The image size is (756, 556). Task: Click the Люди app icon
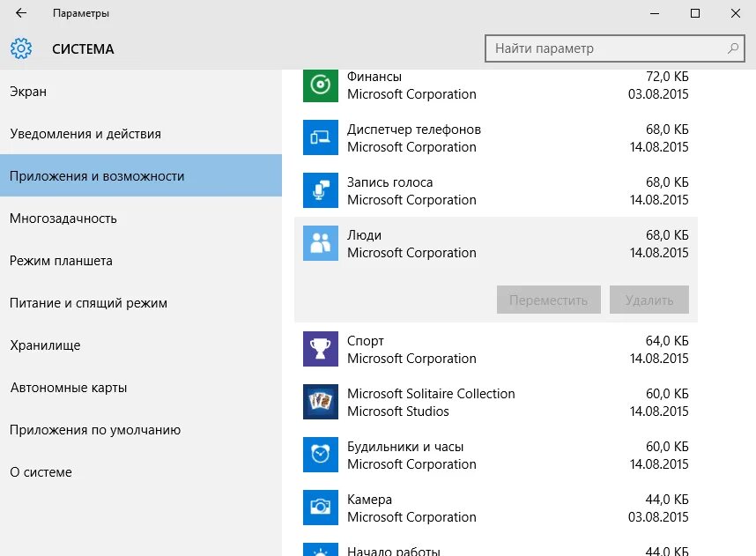pos(321,243)
